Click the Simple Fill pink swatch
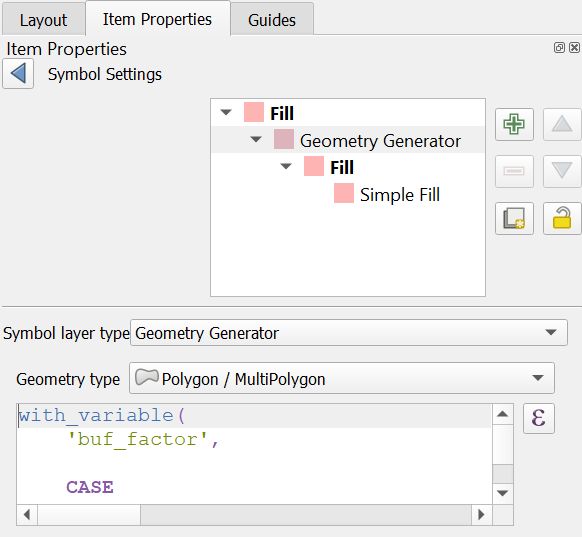The width and height of the screenshot is (582, 537). click(x=344, y=193)
